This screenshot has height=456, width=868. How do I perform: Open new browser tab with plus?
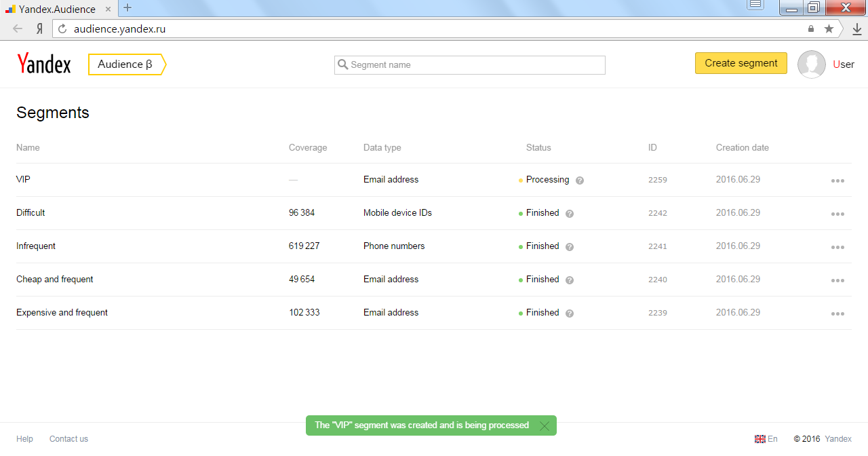[127, 8]
